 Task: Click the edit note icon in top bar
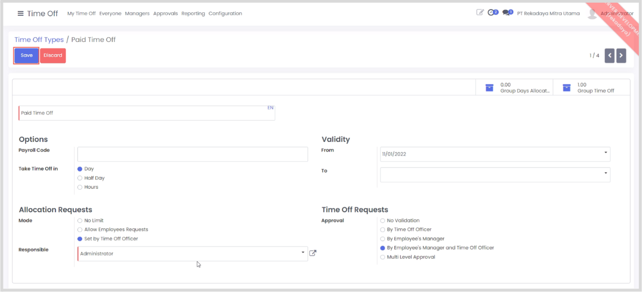point(480,13)
